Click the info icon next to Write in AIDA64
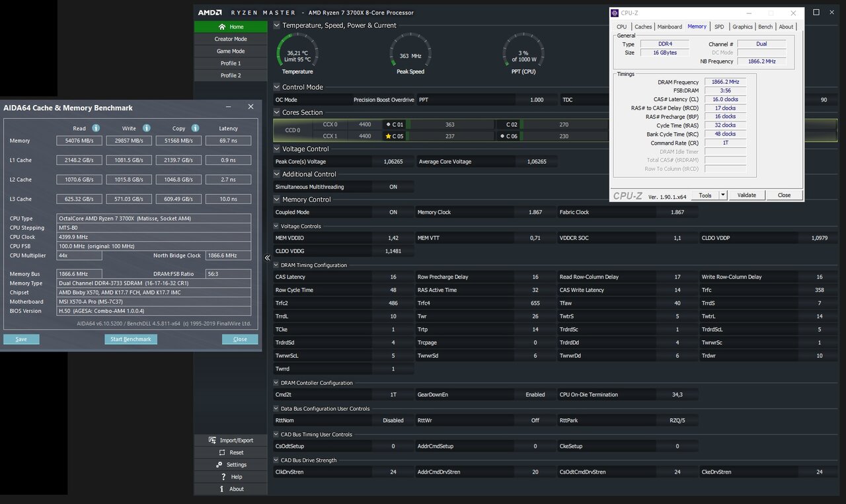Screen dimensions: 846x504 (146, 128)
